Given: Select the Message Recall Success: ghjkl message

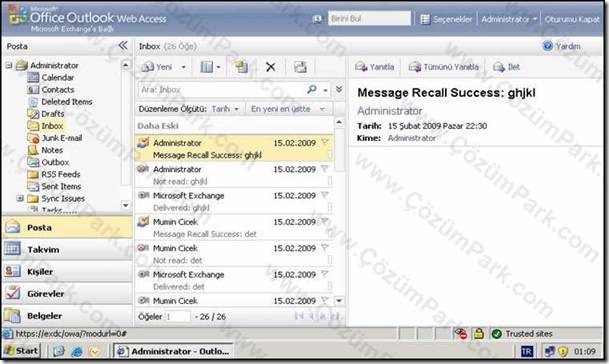Looking at the screenshot, I should (233, 148).
